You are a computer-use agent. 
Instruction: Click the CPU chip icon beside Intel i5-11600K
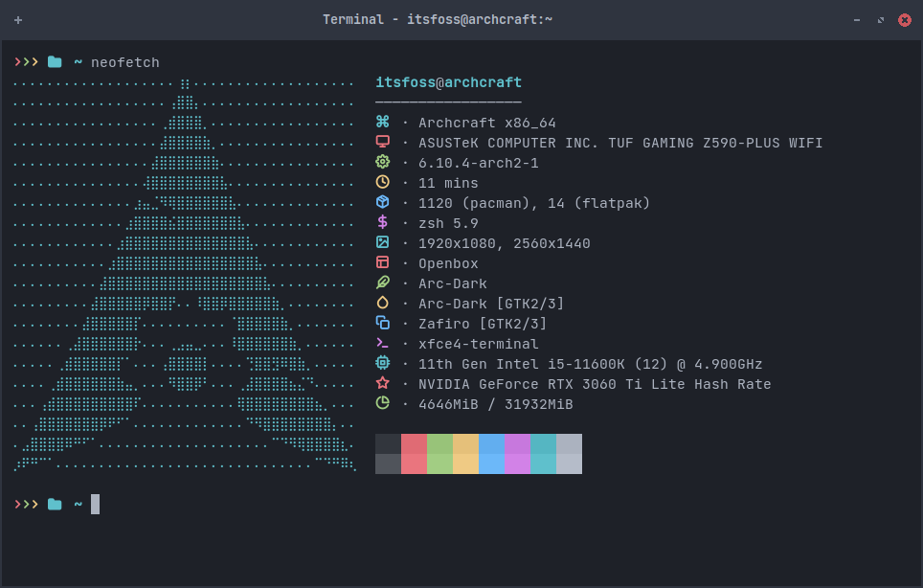click(383, 363)
